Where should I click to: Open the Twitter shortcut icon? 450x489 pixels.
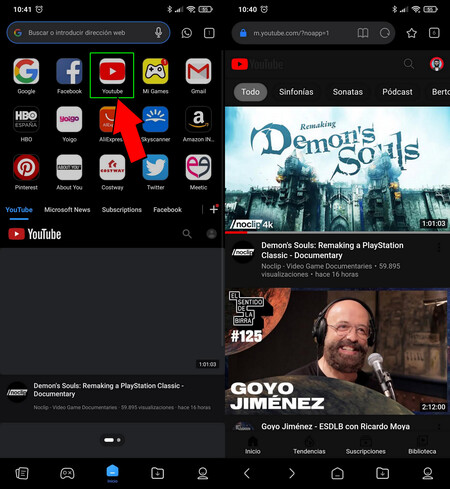coord(155,167)
